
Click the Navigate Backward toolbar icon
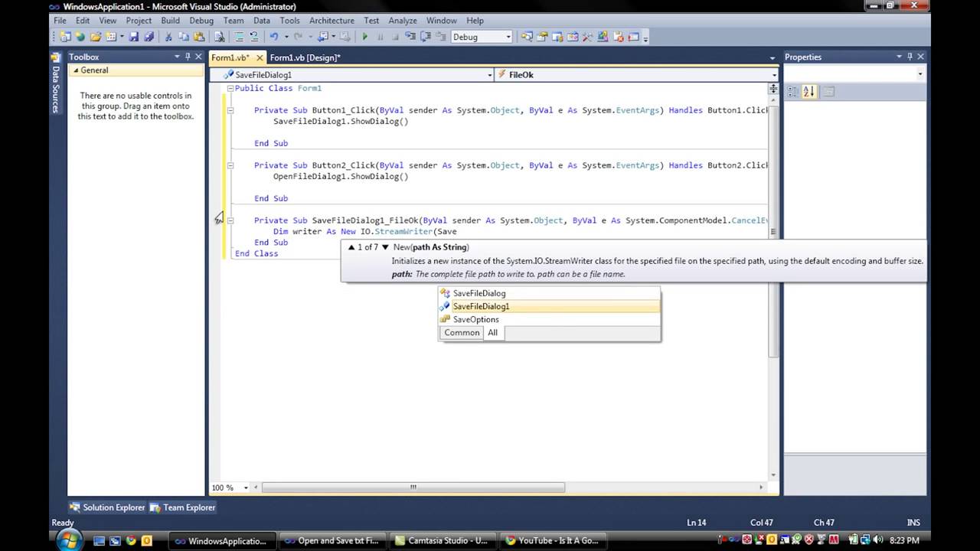[x=323, y=37]
